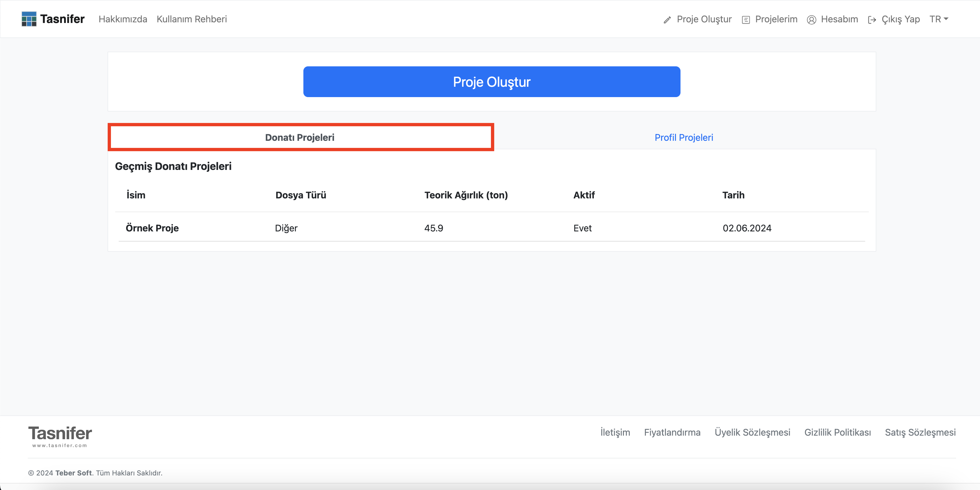Open the Satış Sözleşmesi footer link
This screenshot has height=490, width=980.
tap(920, 432)
